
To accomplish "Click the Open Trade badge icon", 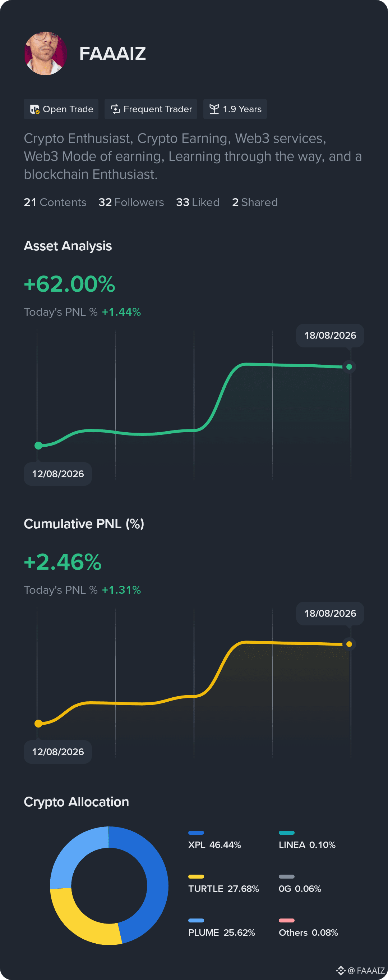I will point(34,109).
